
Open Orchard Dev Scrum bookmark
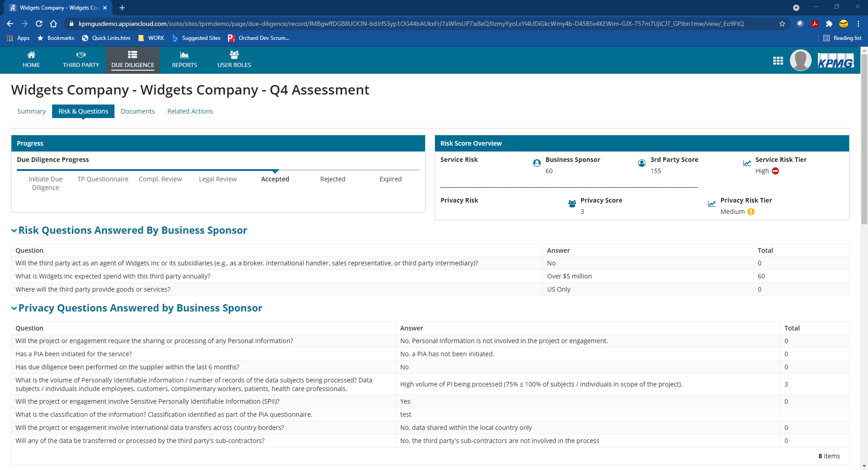(x=259, y=38)
